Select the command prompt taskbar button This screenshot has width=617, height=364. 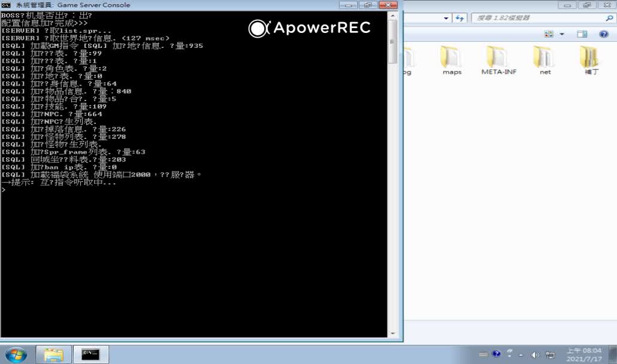tap(90, 354)
